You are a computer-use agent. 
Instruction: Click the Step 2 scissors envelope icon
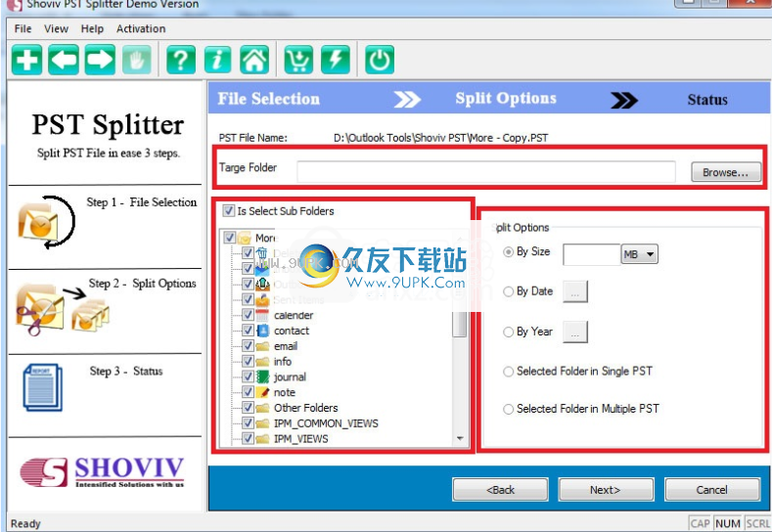coord(62,308)
